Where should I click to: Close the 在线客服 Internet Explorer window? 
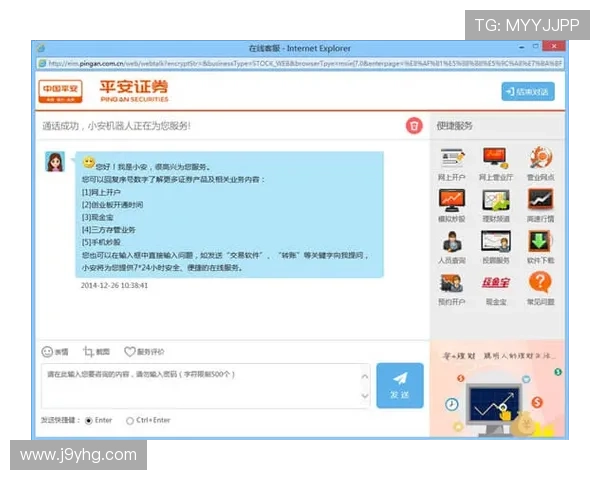[554, 46]
